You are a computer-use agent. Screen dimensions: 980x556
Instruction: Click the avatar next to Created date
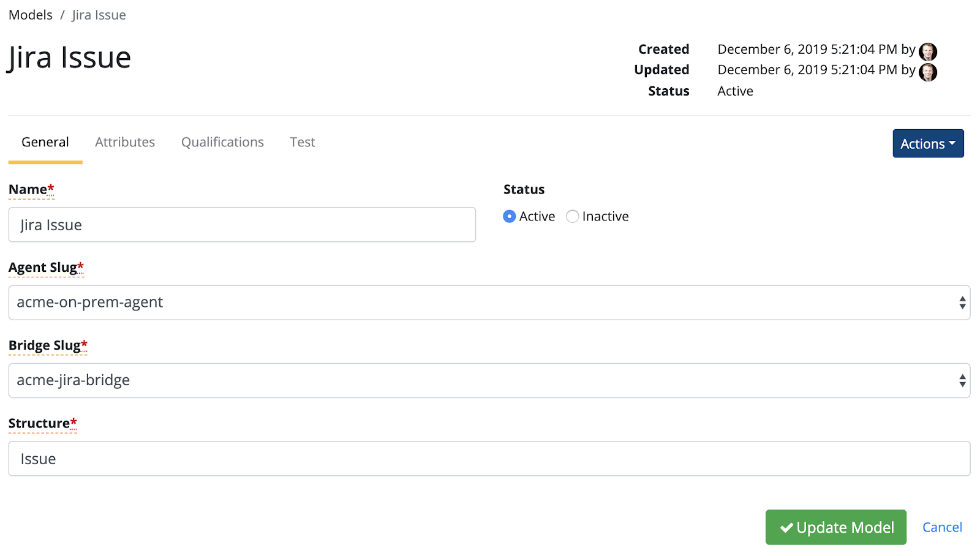point(928,51)
